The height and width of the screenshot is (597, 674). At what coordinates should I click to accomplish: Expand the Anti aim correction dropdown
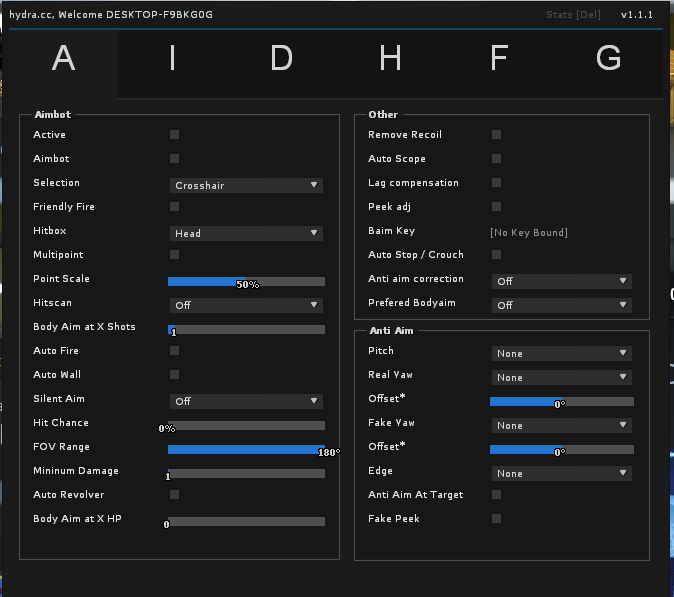click(561, 281)
